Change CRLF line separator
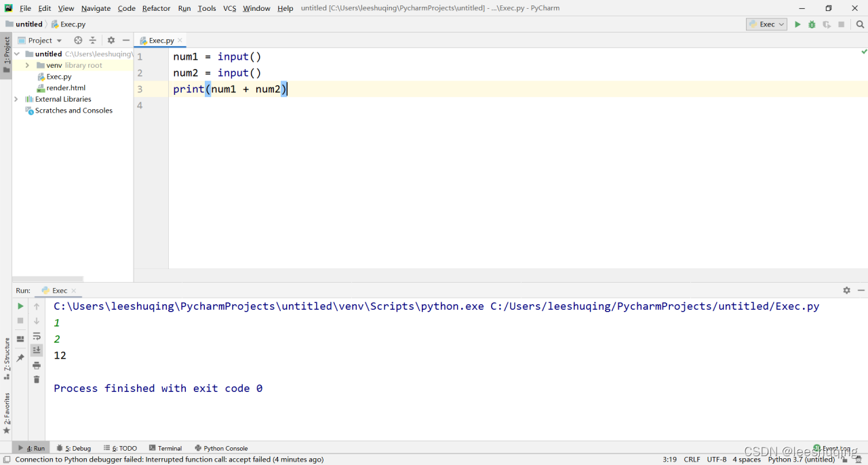This screenshot has width=868, height=465. point(692,460)
